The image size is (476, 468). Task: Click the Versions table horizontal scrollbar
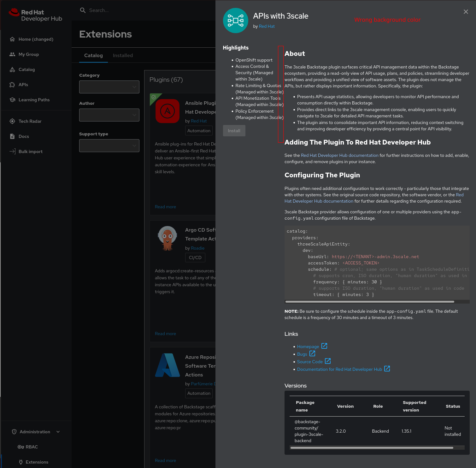point(372,447)
